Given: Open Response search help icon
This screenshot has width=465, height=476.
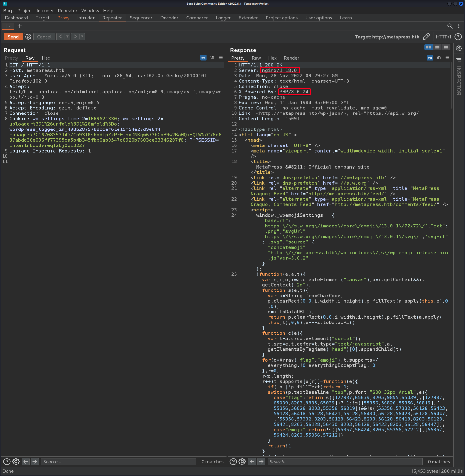Looking at the screenshot, I should (233, 462).
